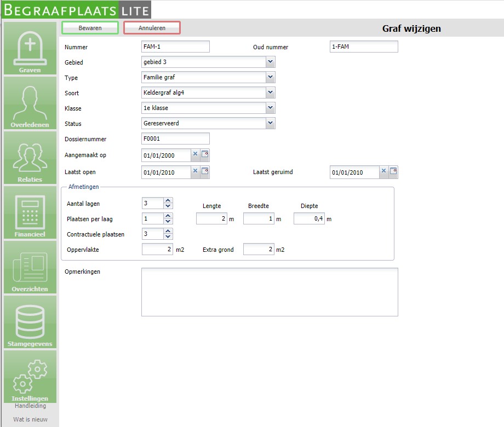Click the Oppervlakte field
Viewport: 504px width, 427px height.
158,249
